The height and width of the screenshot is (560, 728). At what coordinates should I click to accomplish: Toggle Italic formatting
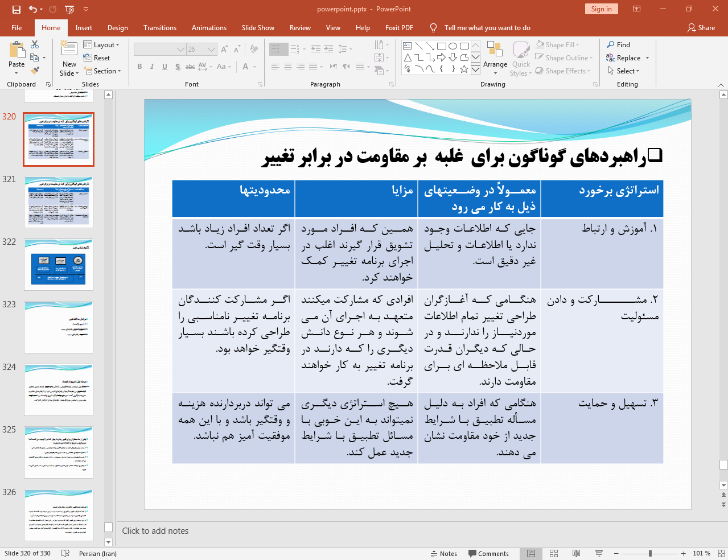click(x=152, y=67)
